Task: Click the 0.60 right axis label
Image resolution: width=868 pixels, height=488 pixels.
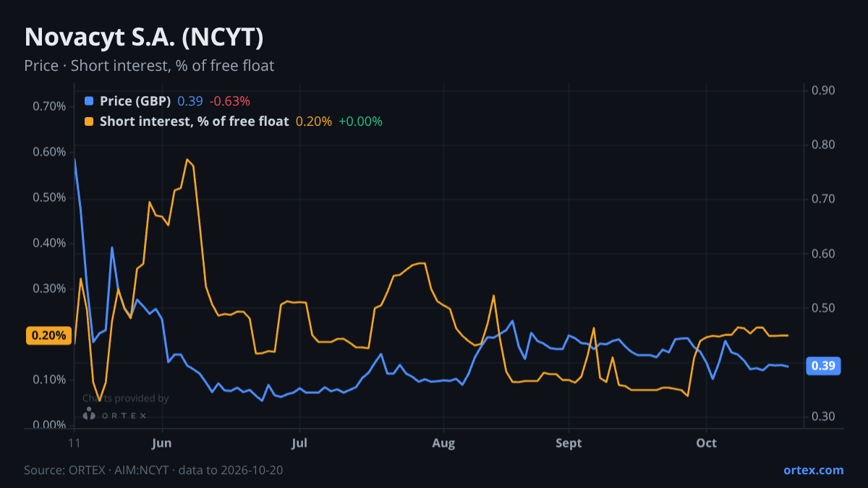Action: pos(823,254)
